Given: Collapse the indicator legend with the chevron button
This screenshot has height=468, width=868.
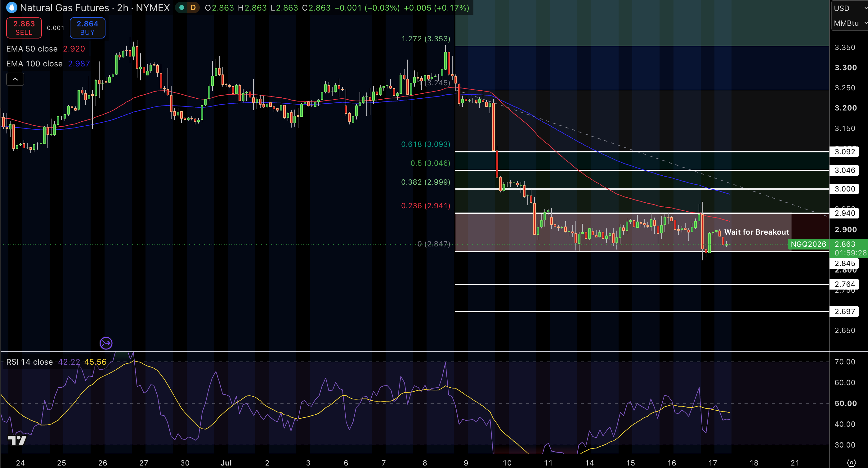Looking at the screenshot, I should click(x=15, y=79).
